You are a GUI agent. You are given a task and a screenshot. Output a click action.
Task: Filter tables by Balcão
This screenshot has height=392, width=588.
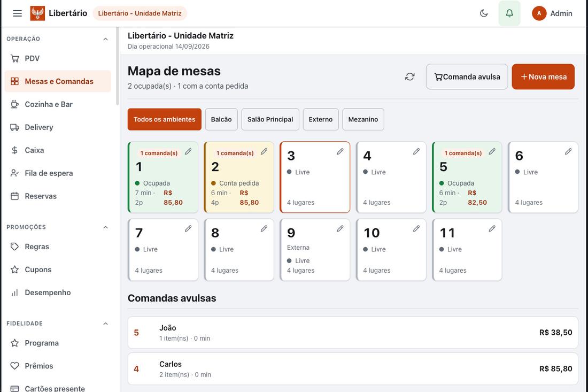[x=221, y=119]
